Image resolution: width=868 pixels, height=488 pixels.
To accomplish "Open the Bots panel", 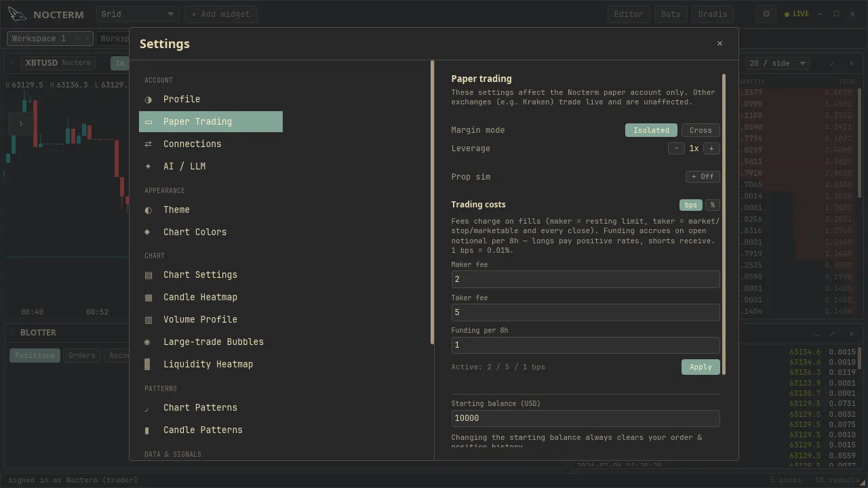I will click(x=671, y=14).
